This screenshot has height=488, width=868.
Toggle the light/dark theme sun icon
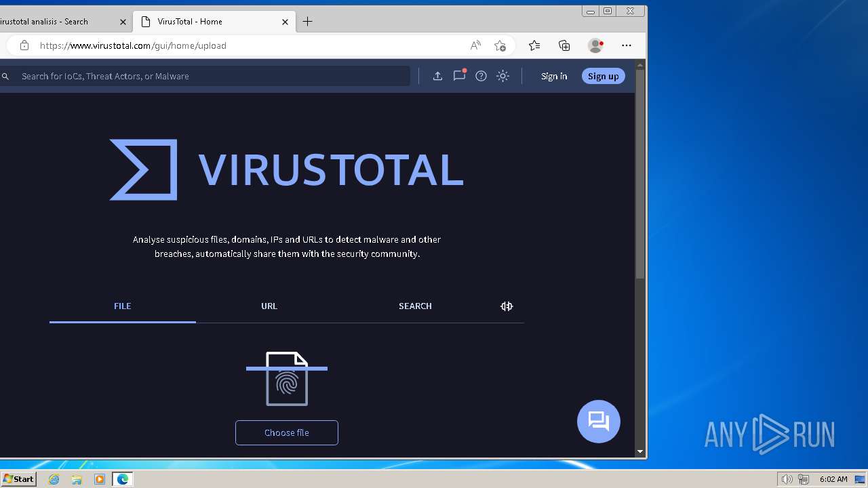point(502,76)
